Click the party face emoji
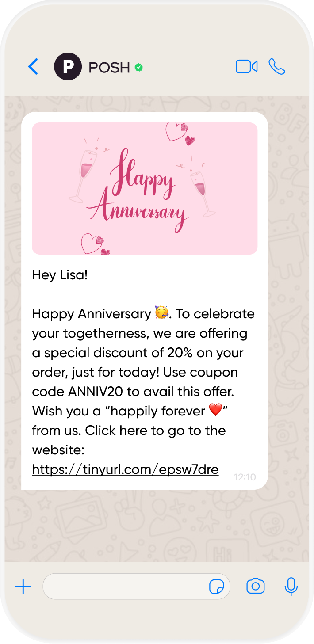This screenshot has width=314, height=644. 161,313
